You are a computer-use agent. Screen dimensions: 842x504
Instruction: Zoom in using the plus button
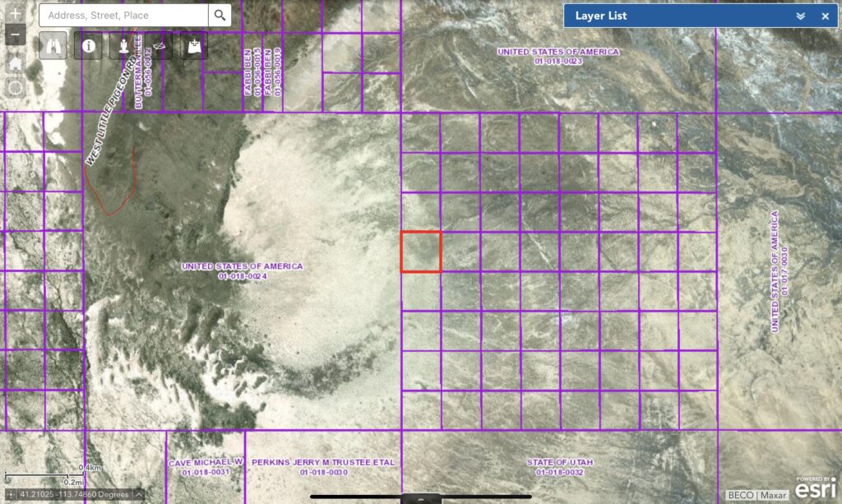click(x=15, y=14)
